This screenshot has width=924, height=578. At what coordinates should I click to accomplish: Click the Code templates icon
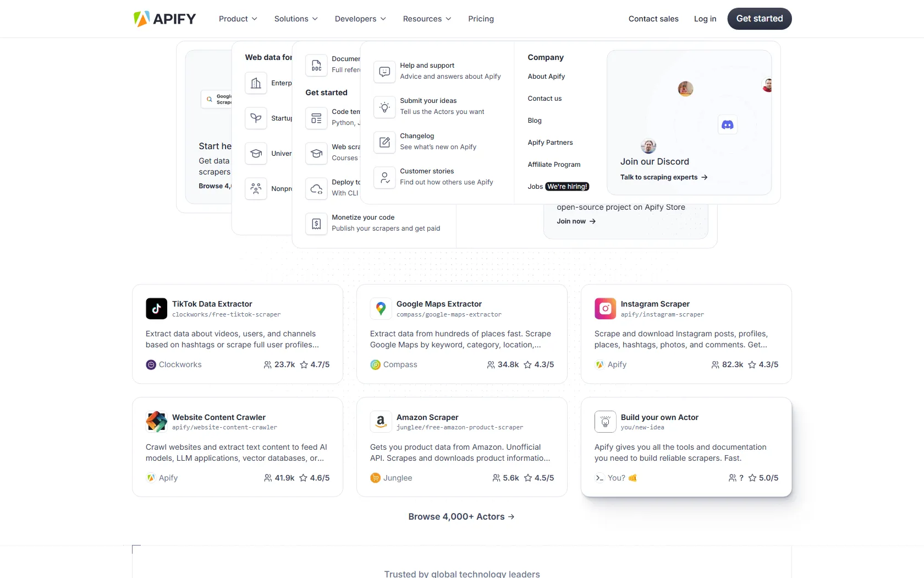316,118
